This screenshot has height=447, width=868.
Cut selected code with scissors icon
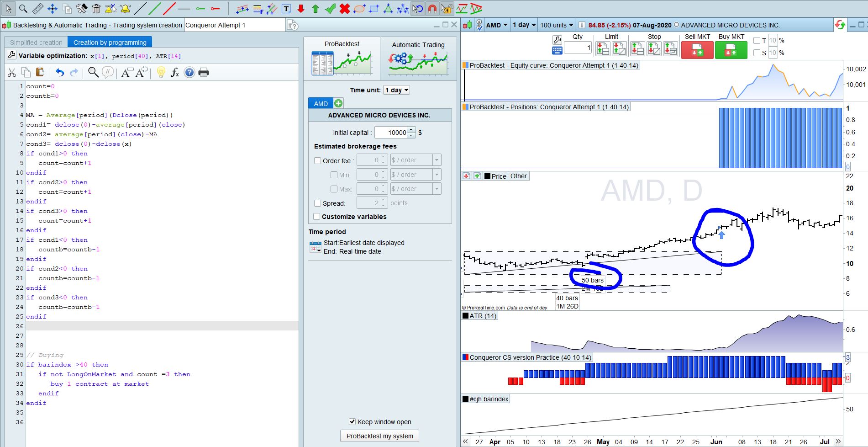point(12,72)
